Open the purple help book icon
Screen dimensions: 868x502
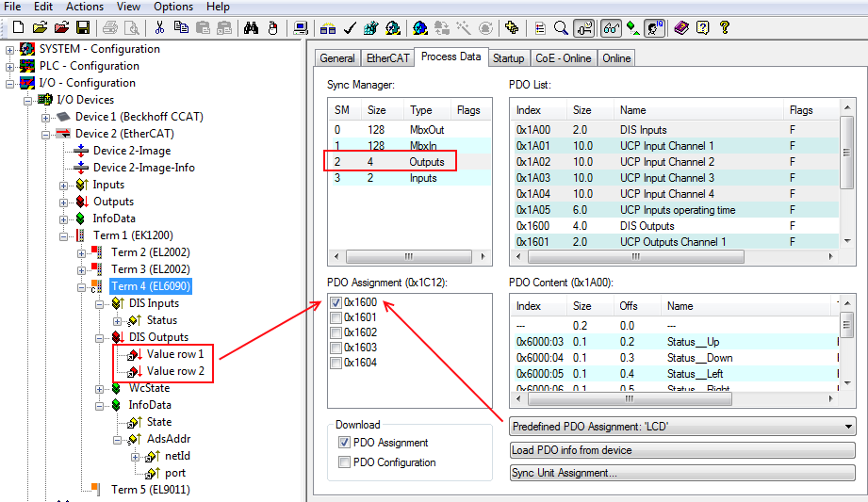(681, 27)
